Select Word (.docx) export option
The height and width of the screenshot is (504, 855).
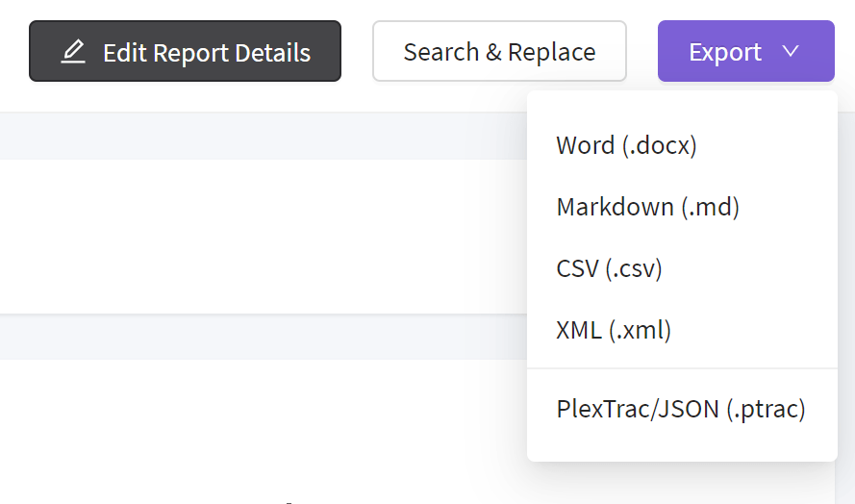click(626, 145)
